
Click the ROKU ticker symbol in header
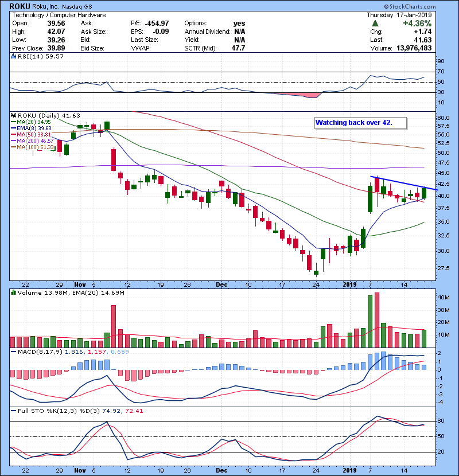(20, 6)
